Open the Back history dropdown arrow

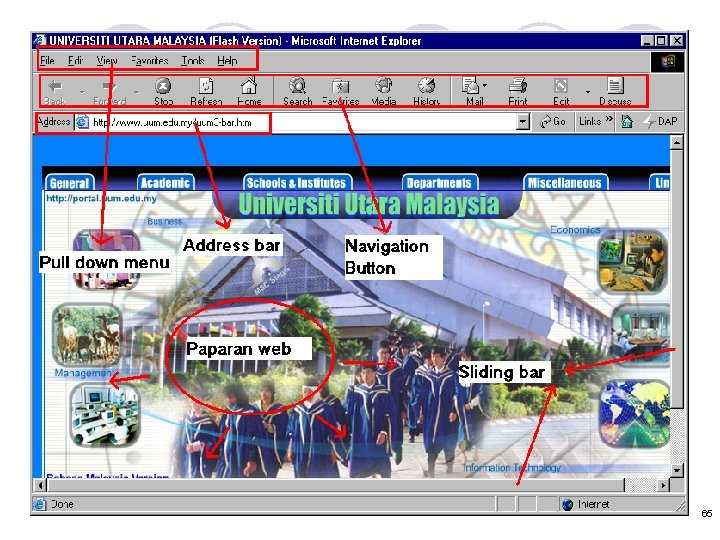click(x=82, y=92)
